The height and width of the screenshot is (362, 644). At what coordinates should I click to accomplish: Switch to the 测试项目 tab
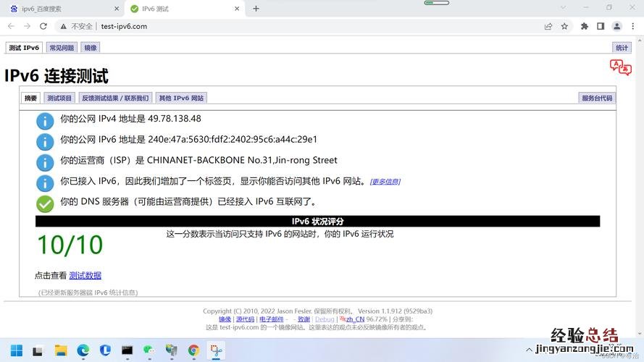(x=59, y=98)
